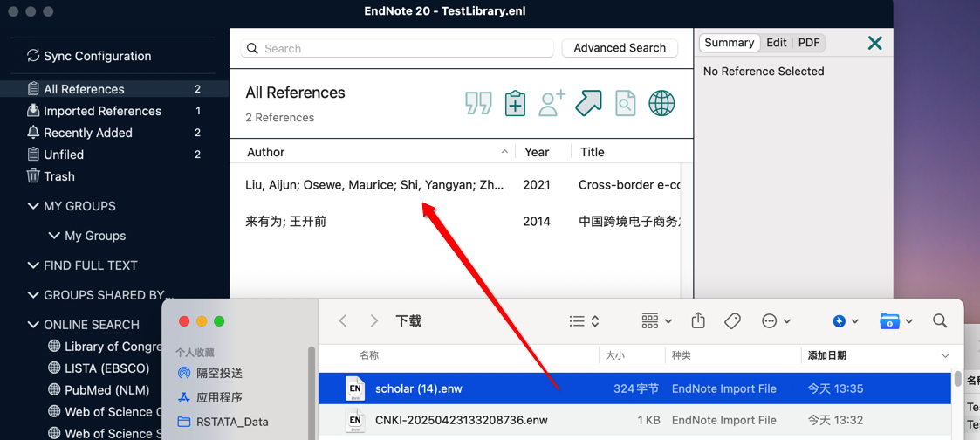This screenshot has width=980, height=440.
Task: Open Finder more actions menu
Action: click(777, 321)
